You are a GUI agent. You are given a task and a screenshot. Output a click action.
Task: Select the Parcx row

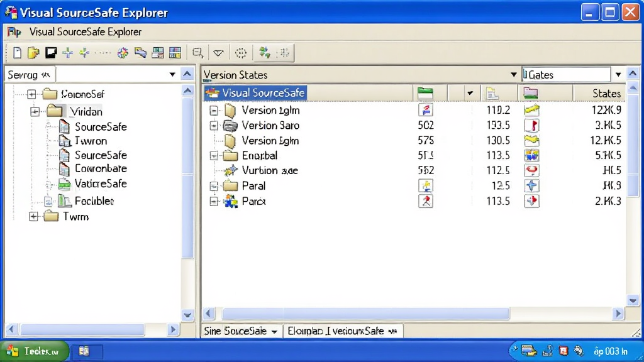click(x=253, y=202)
